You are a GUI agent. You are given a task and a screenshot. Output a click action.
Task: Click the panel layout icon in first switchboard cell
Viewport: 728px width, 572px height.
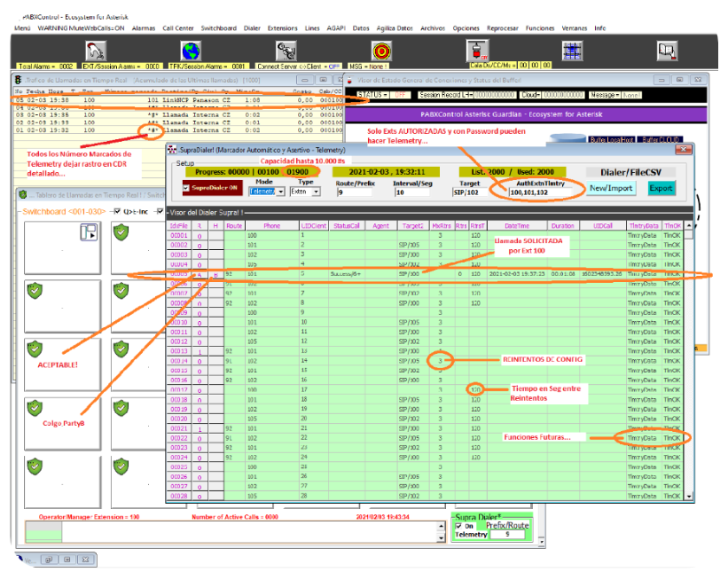click(89, 231)
